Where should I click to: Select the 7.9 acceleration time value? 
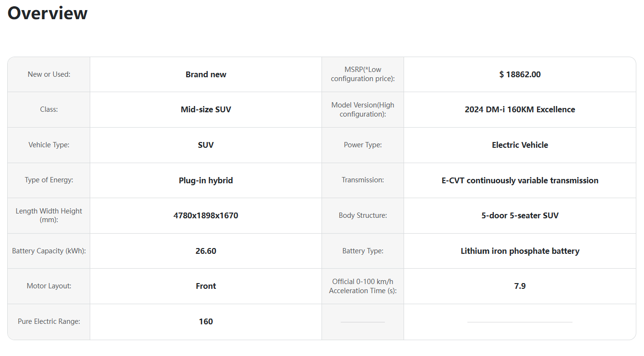520,286
